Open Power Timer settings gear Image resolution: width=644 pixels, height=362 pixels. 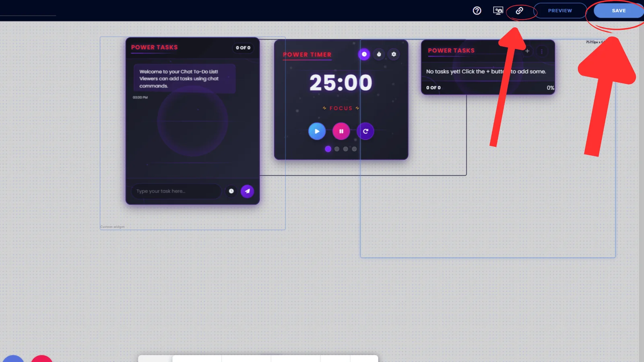(394, 54)
